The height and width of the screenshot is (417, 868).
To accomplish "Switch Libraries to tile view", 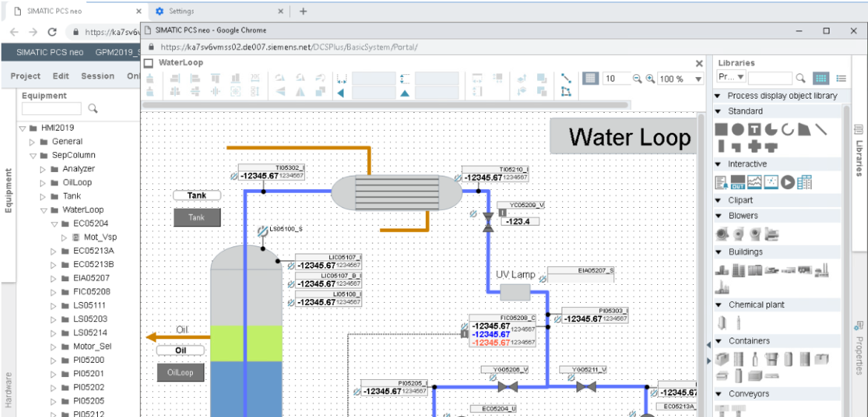I will tap(821, 78).
